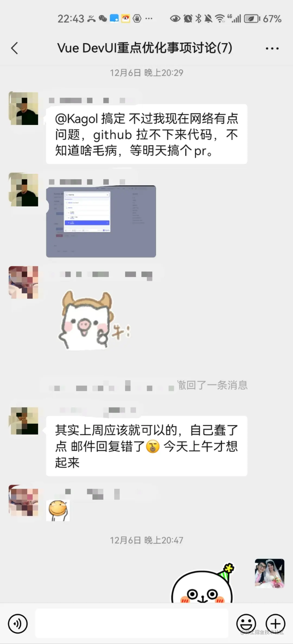Screen dimensions: 293x644
Task: Go back using the left chevron
Action: click(x=15, y=48)
